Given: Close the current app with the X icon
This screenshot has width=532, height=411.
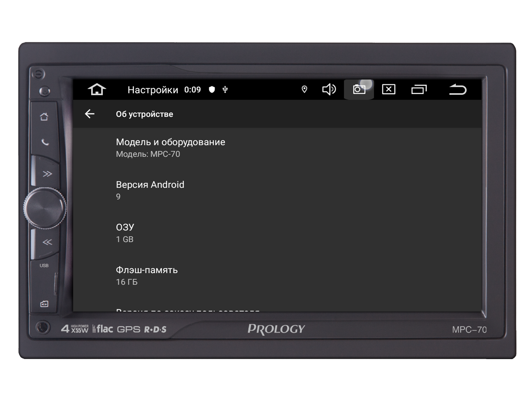Looking at the screenshot, I should click(x=388, y=89).
